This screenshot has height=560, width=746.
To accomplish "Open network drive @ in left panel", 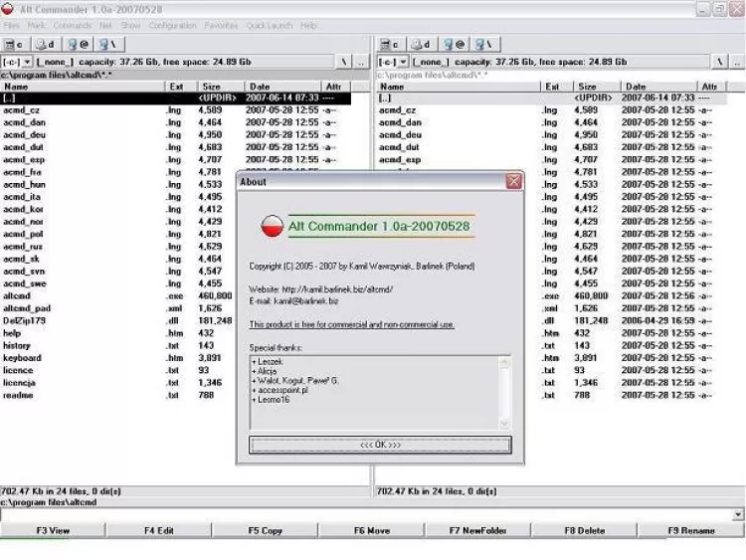I will point(79,44).
